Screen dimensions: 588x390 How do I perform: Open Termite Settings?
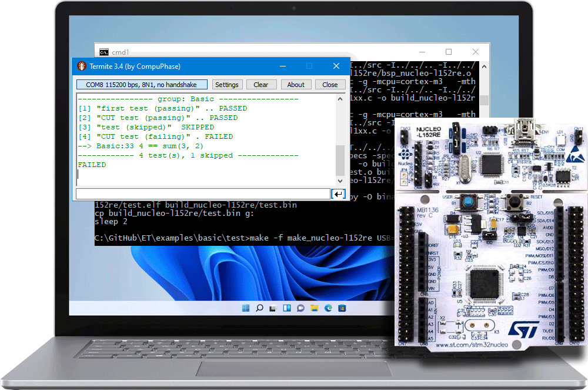click(x=226, y=85)
